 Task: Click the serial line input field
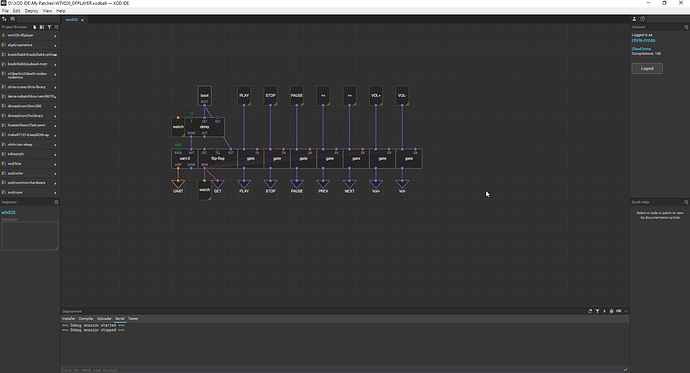pyautogui.click(x=341, y=370)
